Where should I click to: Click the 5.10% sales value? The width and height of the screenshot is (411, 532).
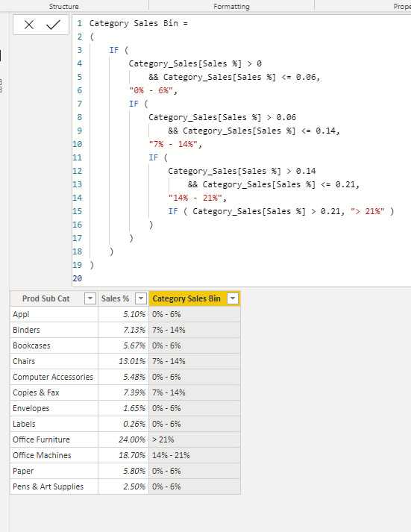(123, 314)
